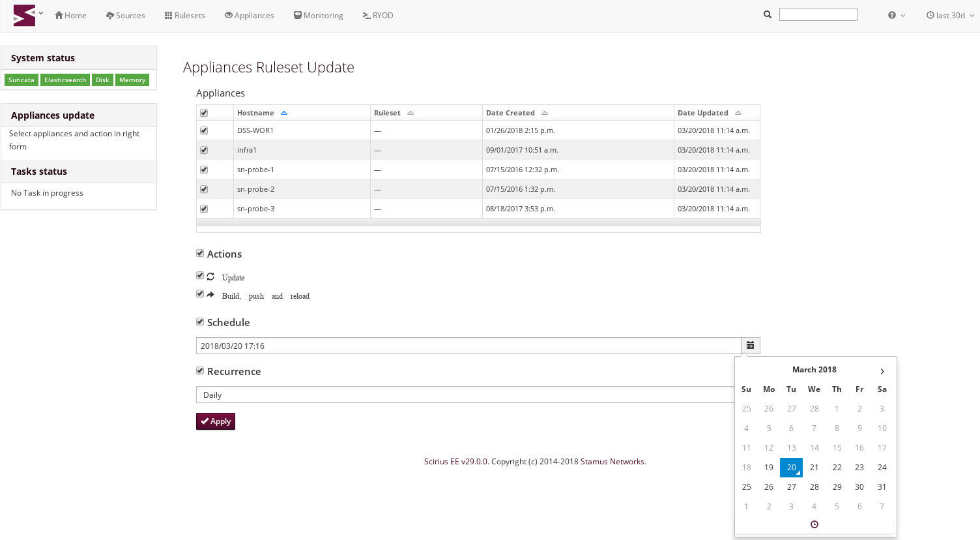Click the No Task in progress text

click(x=47, y=193)
